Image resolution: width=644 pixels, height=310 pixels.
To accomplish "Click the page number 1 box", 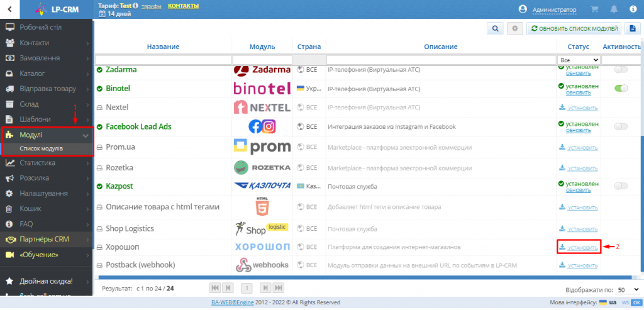I will click(x=247, y=289).
